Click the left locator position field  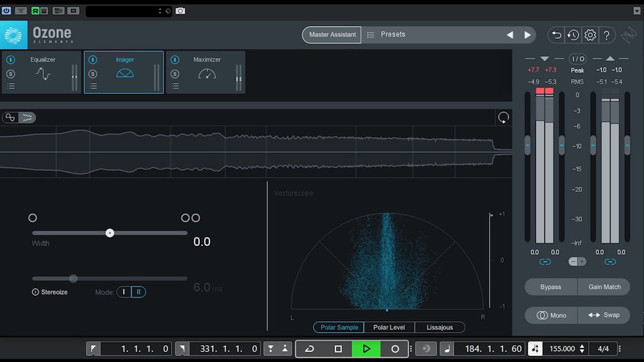136,349
